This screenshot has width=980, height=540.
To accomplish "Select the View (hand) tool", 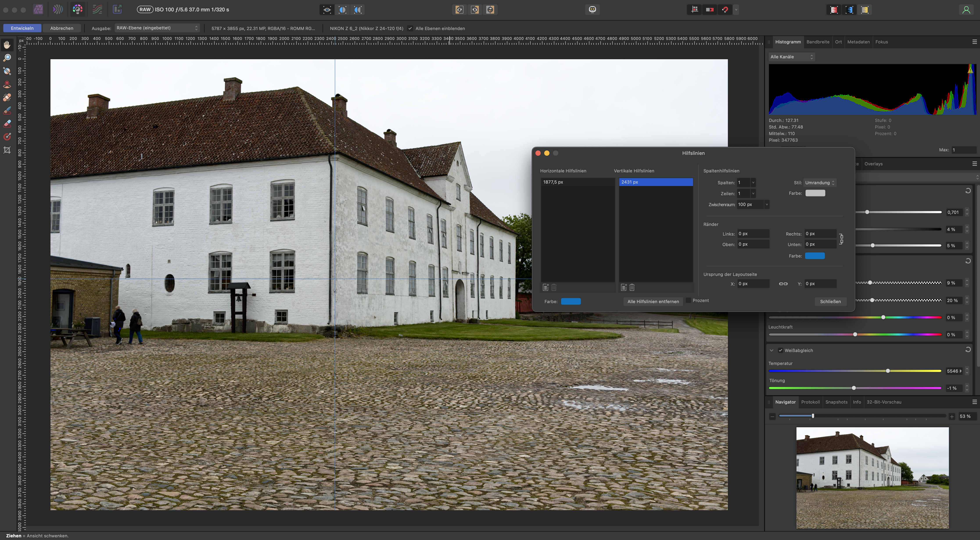I will (7, 45).
